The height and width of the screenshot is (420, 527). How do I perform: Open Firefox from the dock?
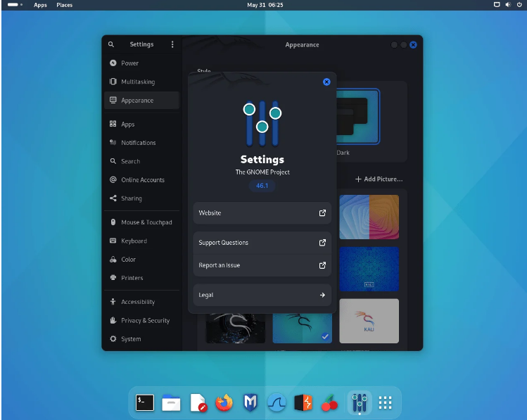(224, 402)
